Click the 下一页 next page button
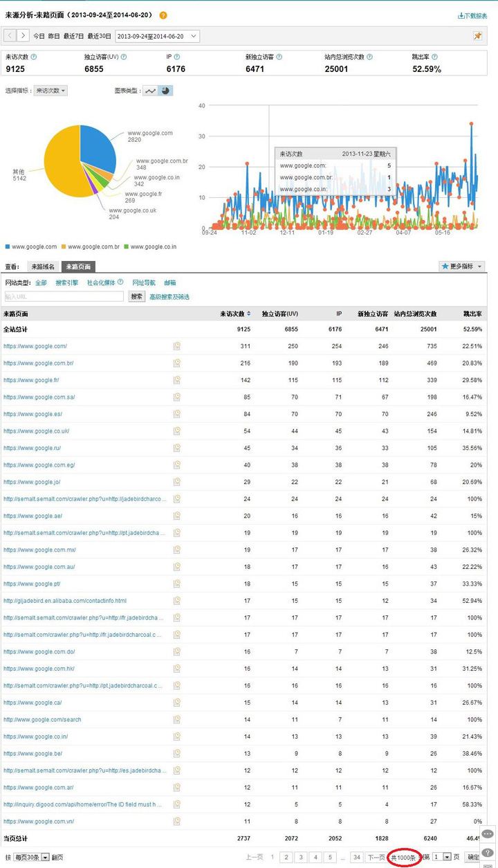This screenshot has width=498, height=868. point(376,858)
